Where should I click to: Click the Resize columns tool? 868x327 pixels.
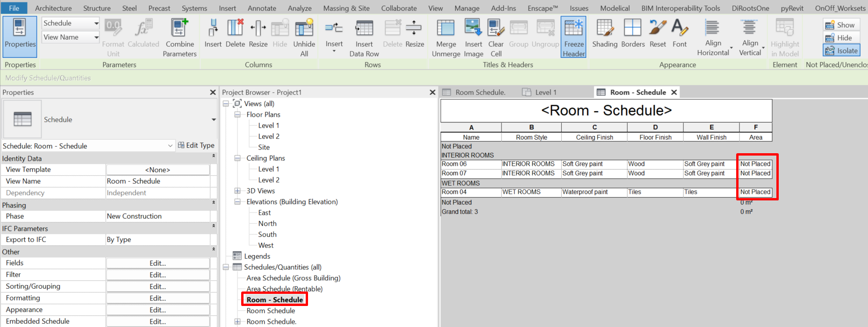(x=258, y=34)
